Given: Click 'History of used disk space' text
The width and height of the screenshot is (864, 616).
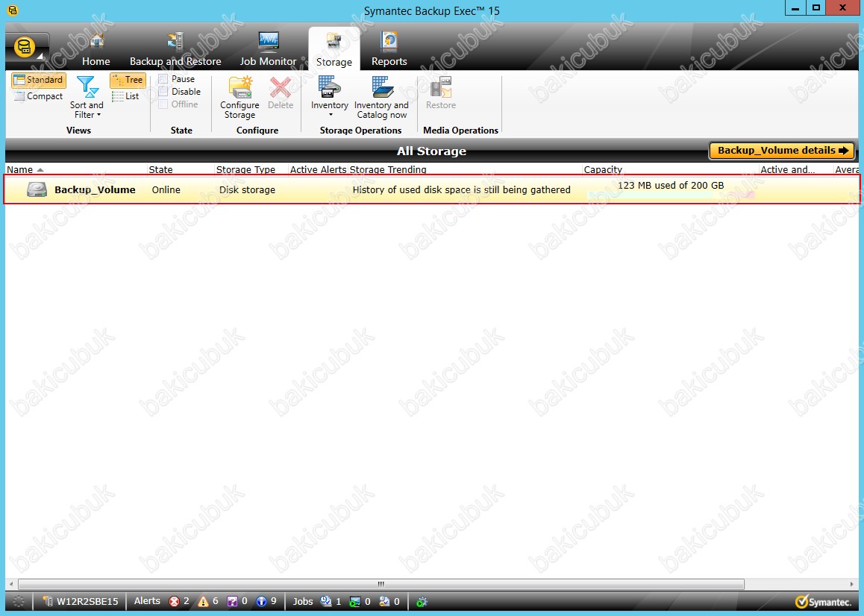Looking at the screenshot, I should pyautogui.click(x=461, y=189).
